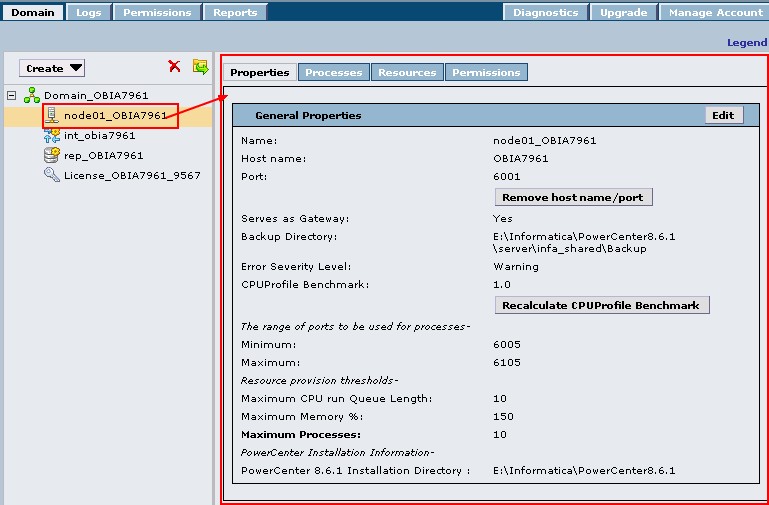Select the node Properties tab
Screen dimensions: 769x505
pyautogui.click(x=260, y=72)
